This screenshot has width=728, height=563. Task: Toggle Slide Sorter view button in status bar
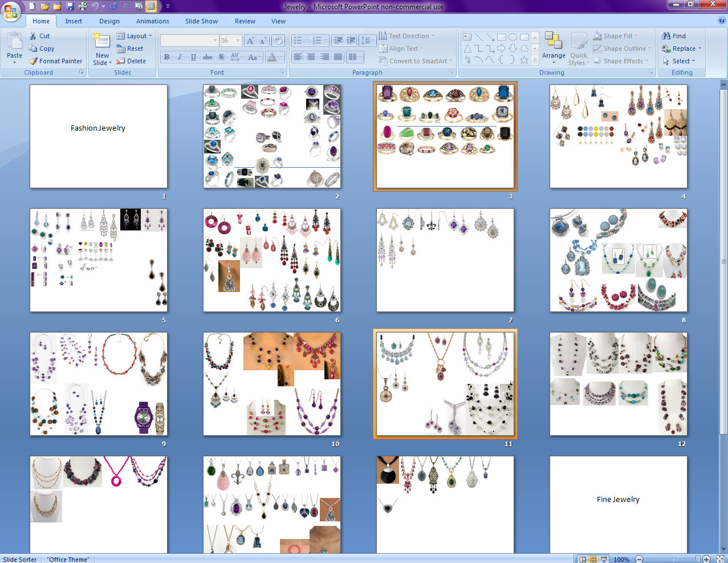tap(593, 559)
